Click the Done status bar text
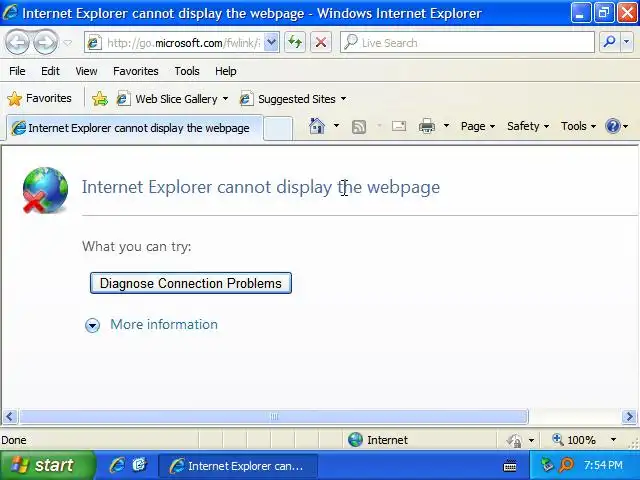Screen dimensions: 640x480 coord(14,440)
